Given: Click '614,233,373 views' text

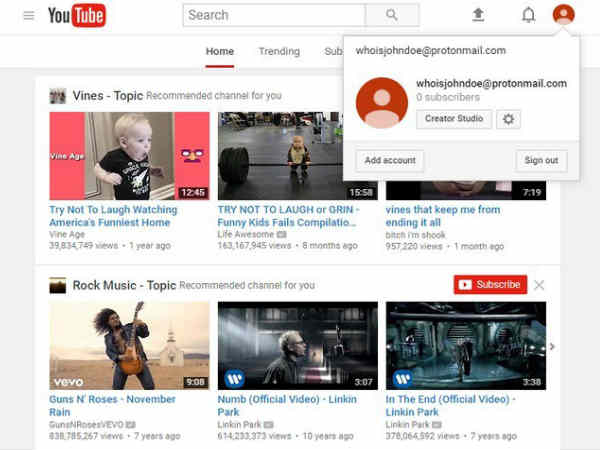Looking at the screenshot, I should click(x=254, y=435).
